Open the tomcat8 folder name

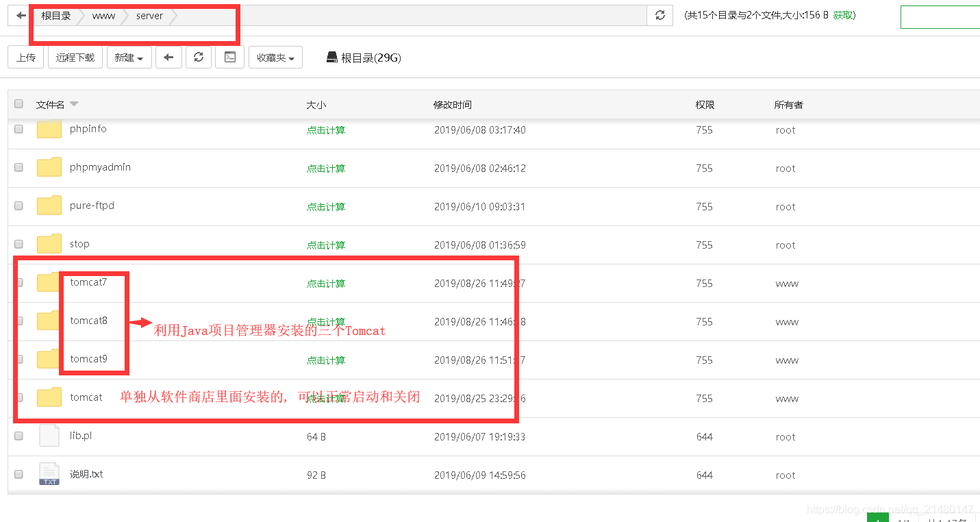click(88, 321)
